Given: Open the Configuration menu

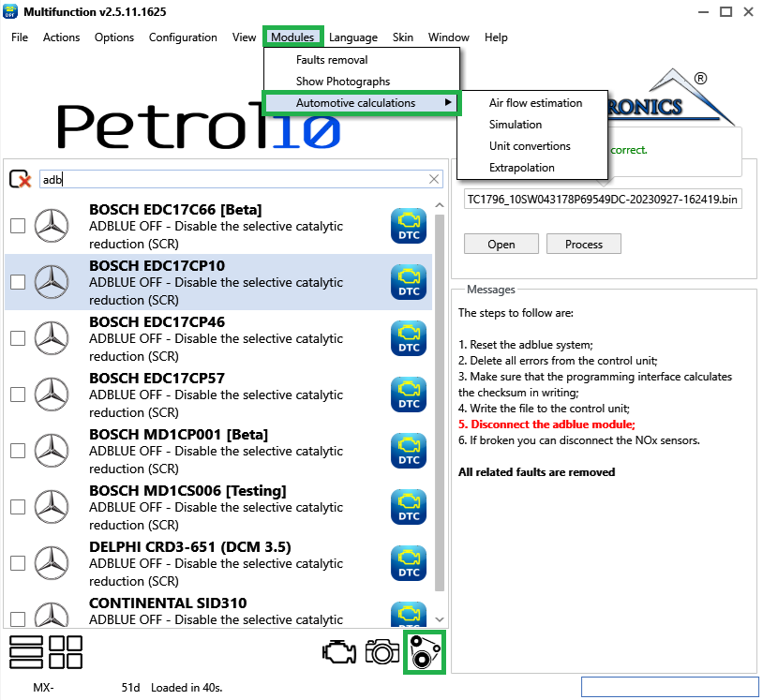Looking at the screenshot, I should (x=183, y=37).
